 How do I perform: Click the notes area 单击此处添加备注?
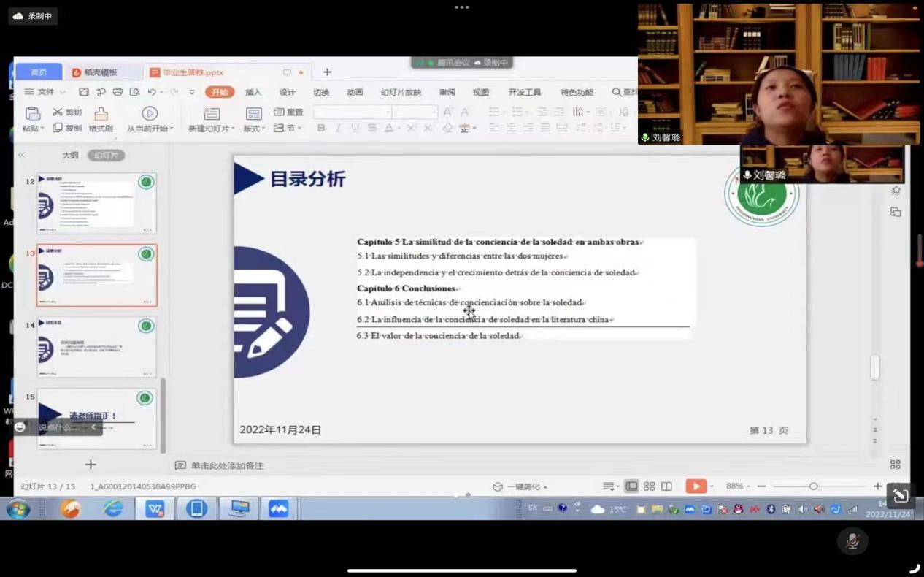[x=226, y=465]
